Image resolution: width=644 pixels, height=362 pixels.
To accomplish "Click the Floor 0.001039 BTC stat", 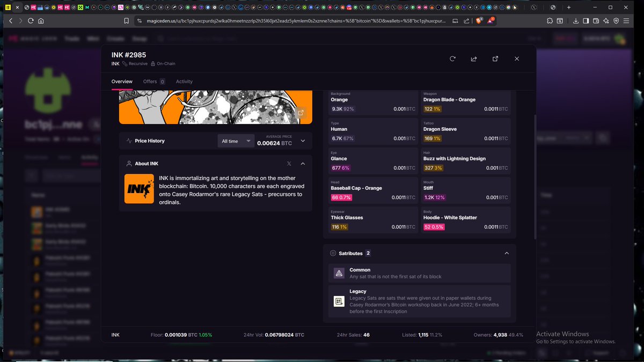I will (x=181, y=335).
